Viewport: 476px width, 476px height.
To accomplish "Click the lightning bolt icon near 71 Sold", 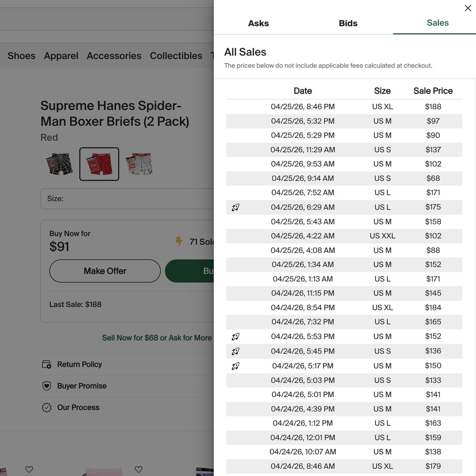I will (179, 241).
